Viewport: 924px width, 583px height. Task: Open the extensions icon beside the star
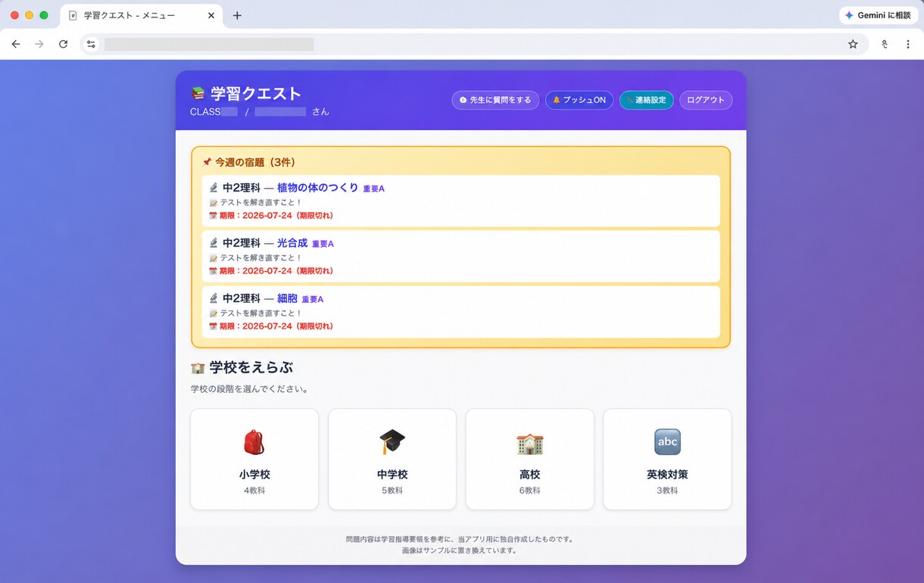point(884,45)
